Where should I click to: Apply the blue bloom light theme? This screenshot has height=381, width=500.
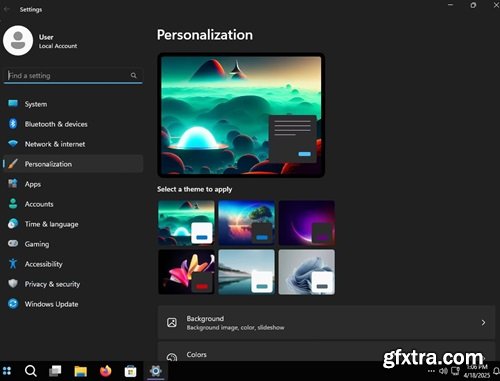click(x=307, y=272)
